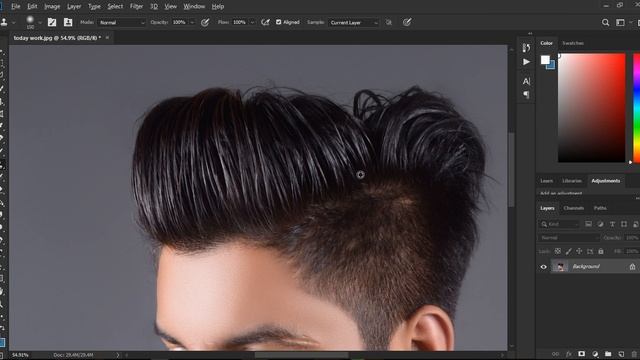Toggle the adjustment layers filter icon
640x360 pixels.
click(600, 224)
